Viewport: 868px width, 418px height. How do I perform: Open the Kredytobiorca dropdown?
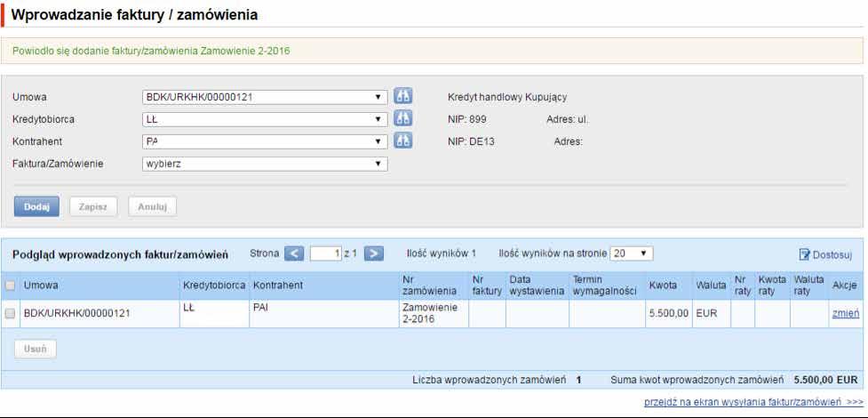[265, 119]
